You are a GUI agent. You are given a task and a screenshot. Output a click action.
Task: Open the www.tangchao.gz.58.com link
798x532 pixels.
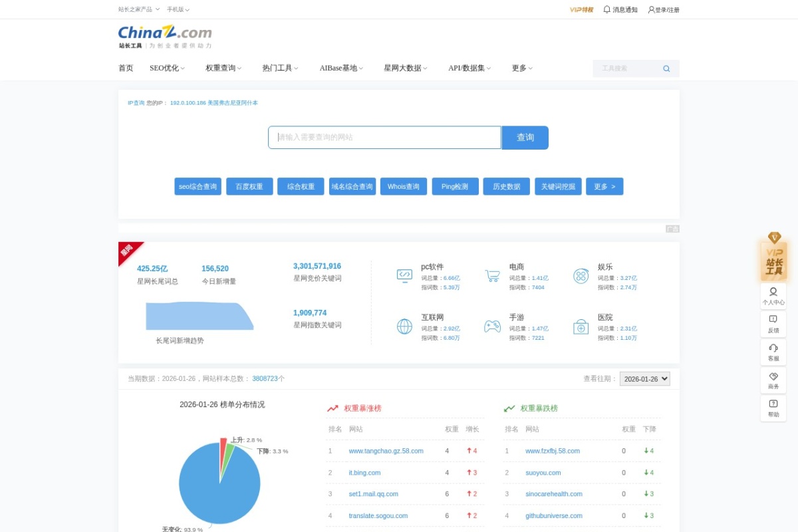(x=386, y=451)
